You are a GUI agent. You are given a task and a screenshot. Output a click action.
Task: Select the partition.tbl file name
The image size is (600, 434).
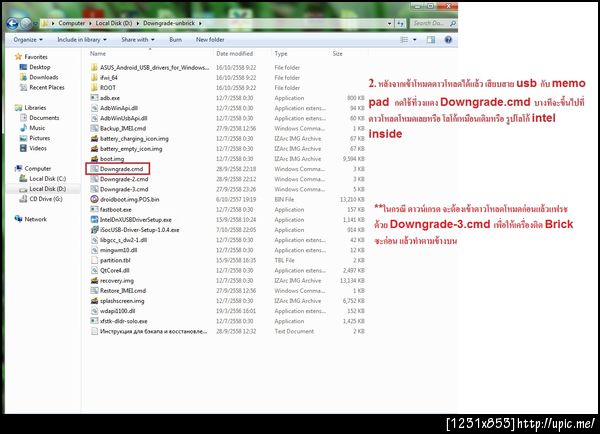pyautogui.click(x=115, y=260)
